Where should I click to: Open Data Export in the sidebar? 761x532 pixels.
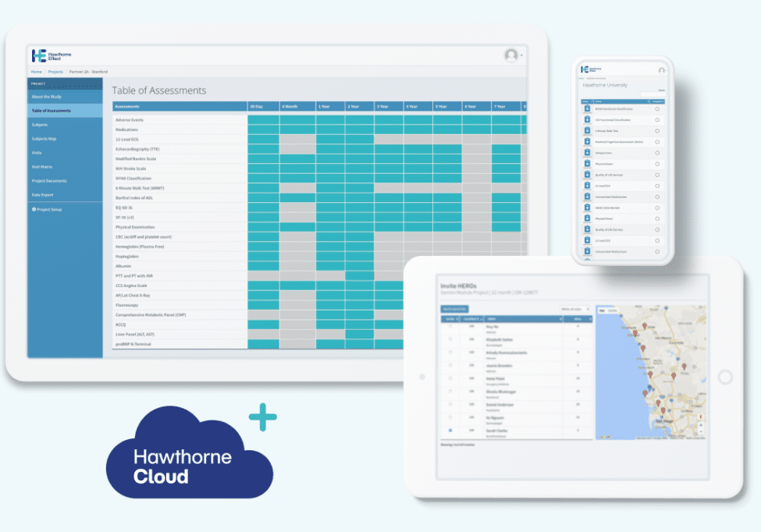click(x=65, y=195)
